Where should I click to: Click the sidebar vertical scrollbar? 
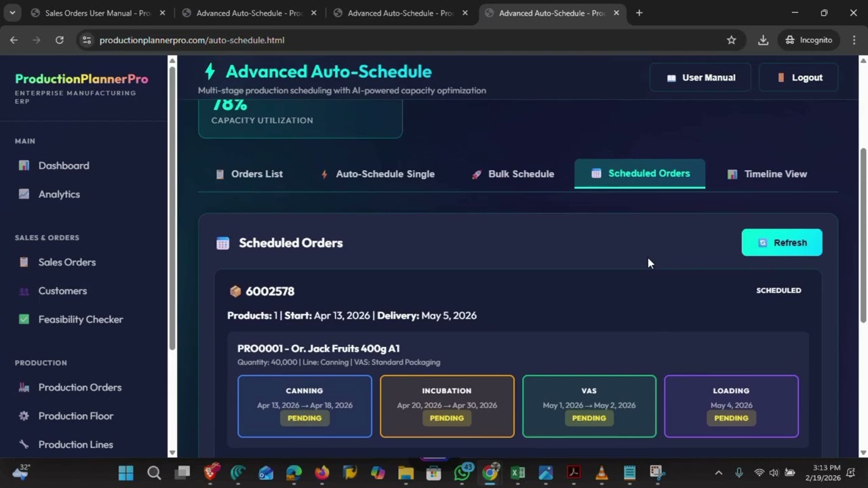click(x=172, y=209)
